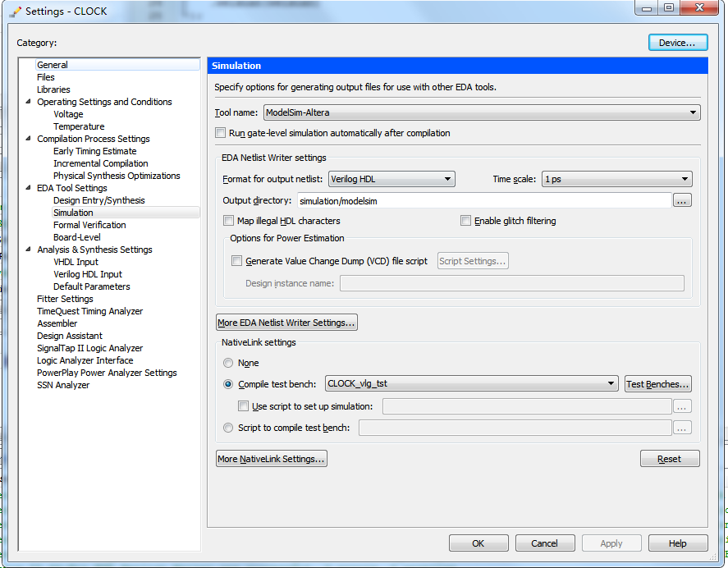Select Logic Analyzer Interface
The image size is (728, 568).
tap(85, 360)
